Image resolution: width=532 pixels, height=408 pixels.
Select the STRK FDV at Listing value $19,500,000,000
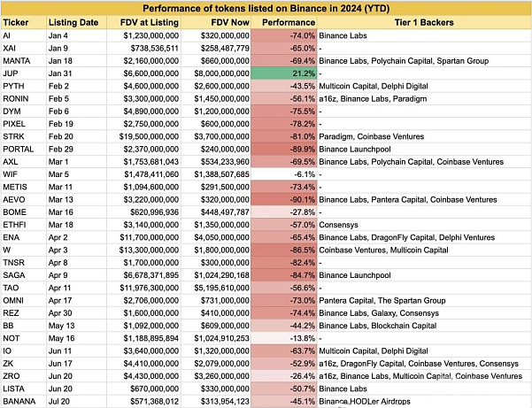[x=143, y=136]
